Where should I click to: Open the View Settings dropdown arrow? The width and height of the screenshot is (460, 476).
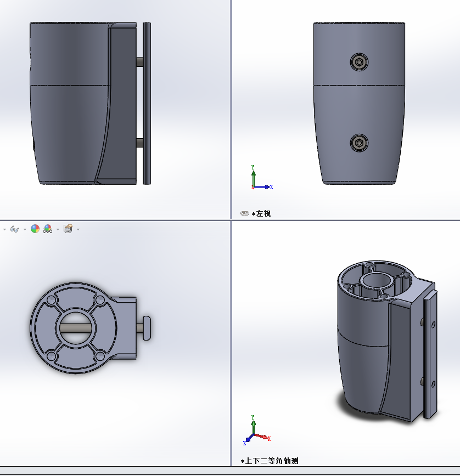[78, 229]
